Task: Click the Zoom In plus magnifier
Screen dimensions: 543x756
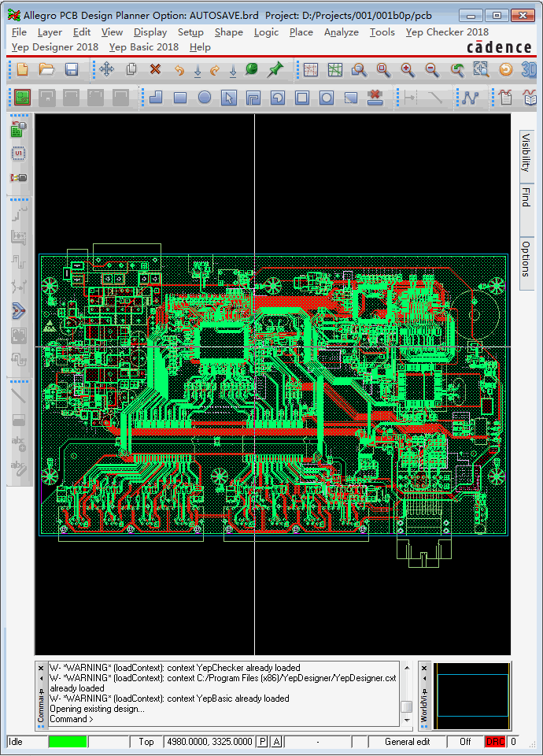Action: (408, 70)
